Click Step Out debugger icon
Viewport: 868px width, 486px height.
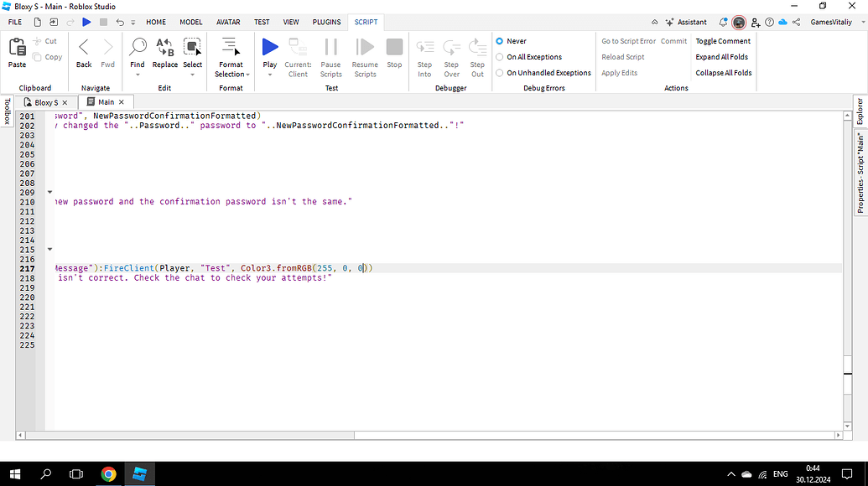[x=477, y=48]
